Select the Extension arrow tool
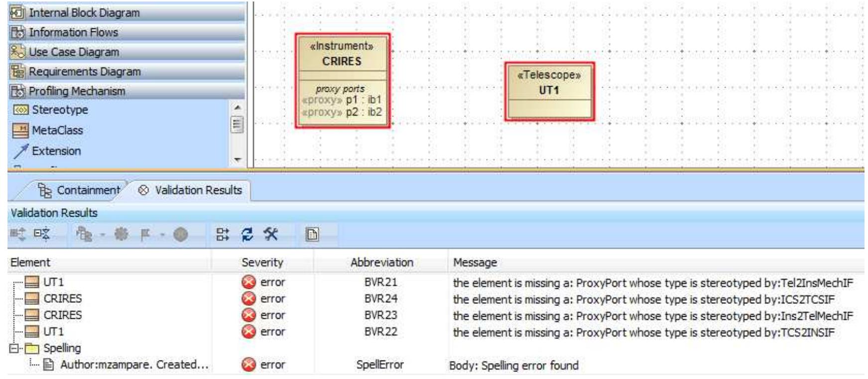 [x=47, y=151]
